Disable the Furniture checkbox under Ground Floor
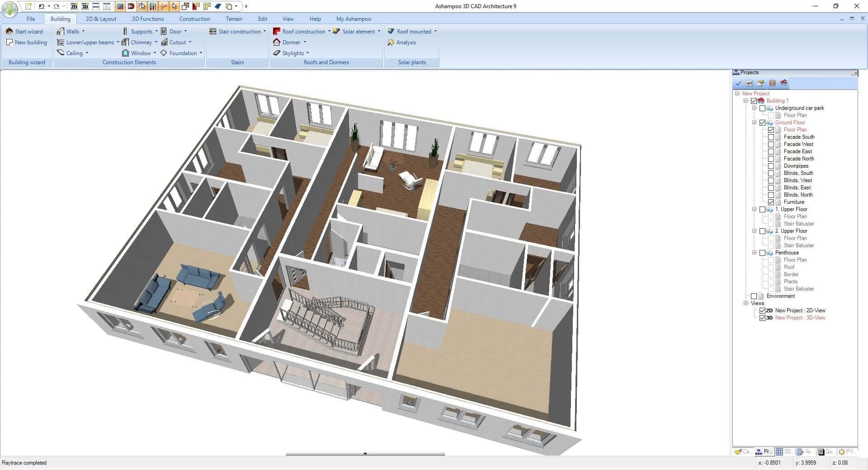The height and width of the screenshot is (470, 868). tap(771, 202)
